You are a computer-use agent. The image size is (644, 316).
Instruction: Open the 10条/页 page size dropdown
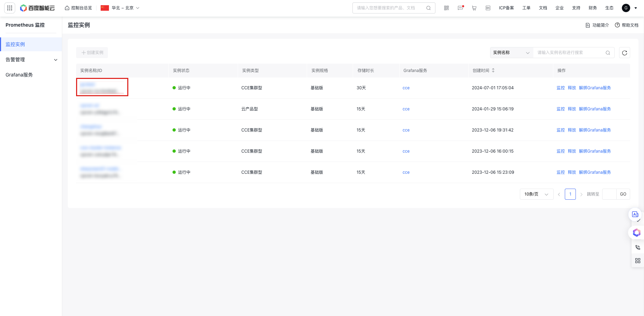tap(536, 194)
